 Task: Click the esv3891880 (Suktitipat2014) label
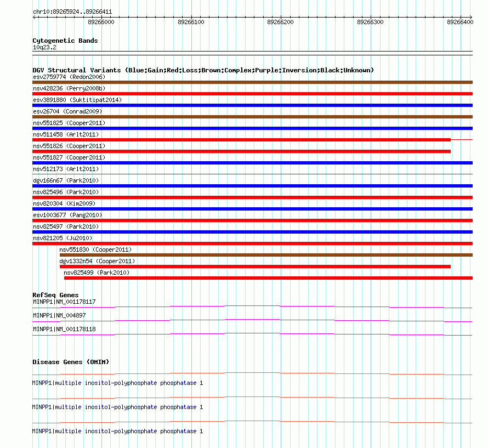point(77,100)
